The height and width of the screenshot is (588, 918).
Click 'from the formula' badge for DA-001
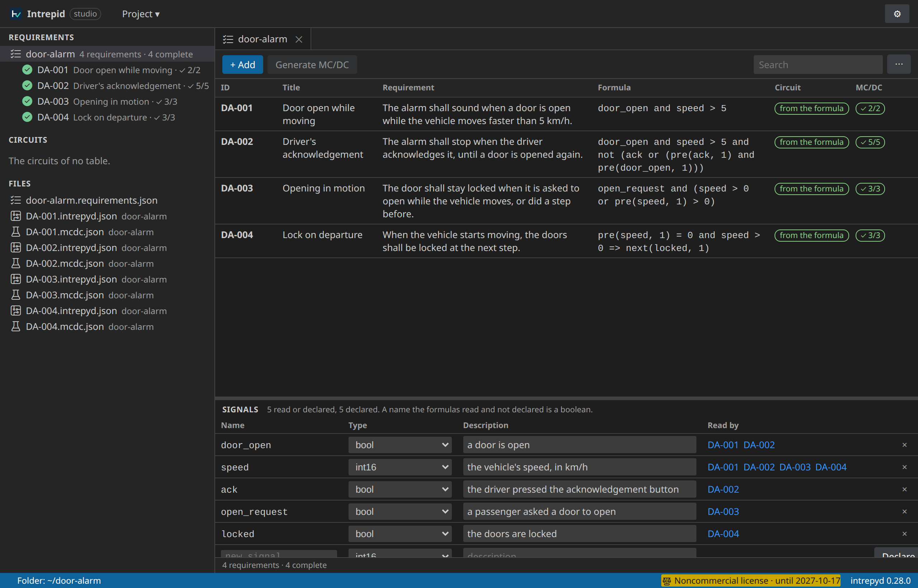[811, 108]
